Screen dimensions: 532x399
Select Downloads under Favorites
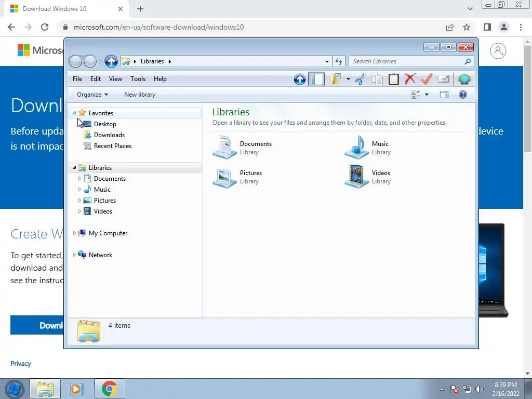click(x=109, y=135)
